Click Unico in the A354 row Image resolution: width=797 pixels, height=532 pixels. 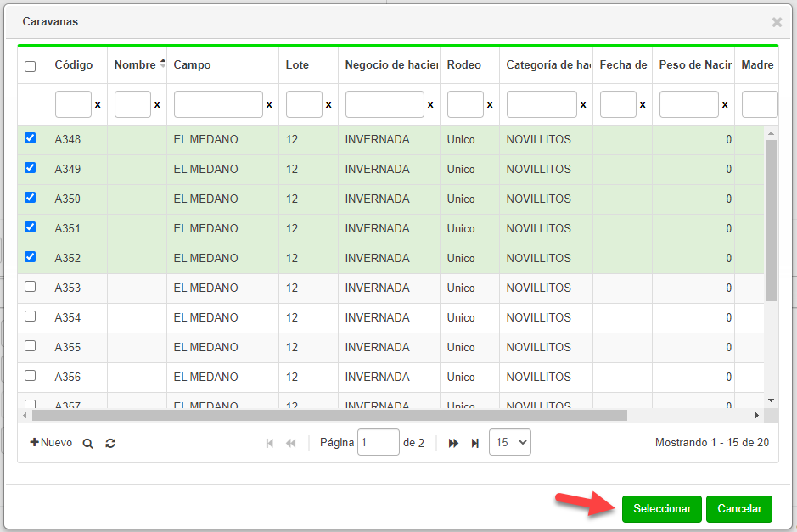click(461, 318)
